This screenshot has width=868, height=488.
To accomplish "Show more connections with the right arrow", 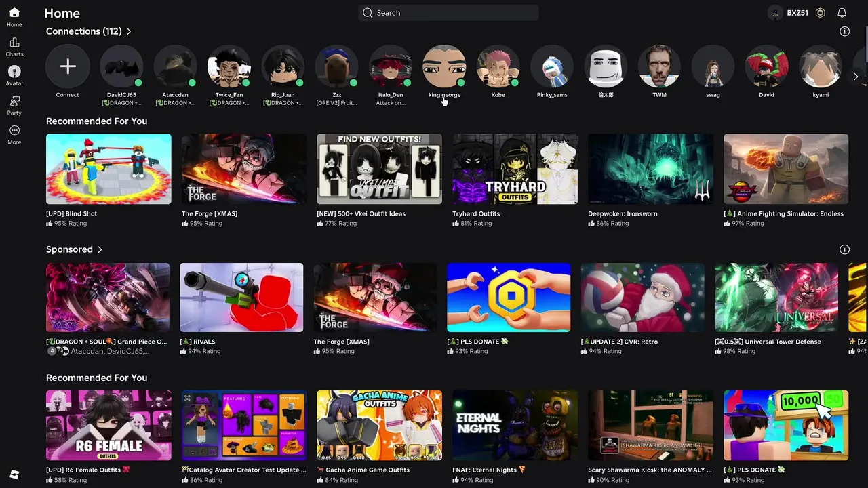I will [x=856, y=77].
